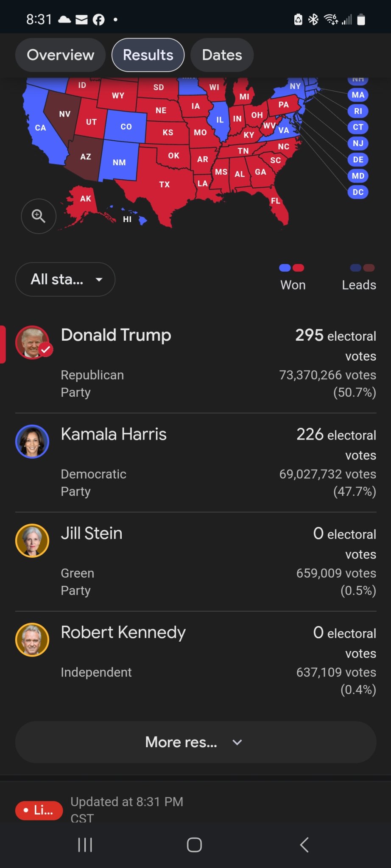Viewport: 391px width, 868px height.
Task: Tap the Android home button
Action: pyautogui.click(x=194, y=845)
